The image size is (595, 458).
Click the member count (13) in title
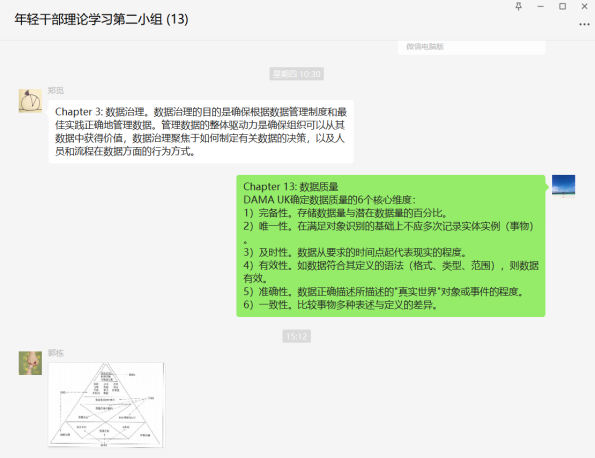click(x=178, y=19)
